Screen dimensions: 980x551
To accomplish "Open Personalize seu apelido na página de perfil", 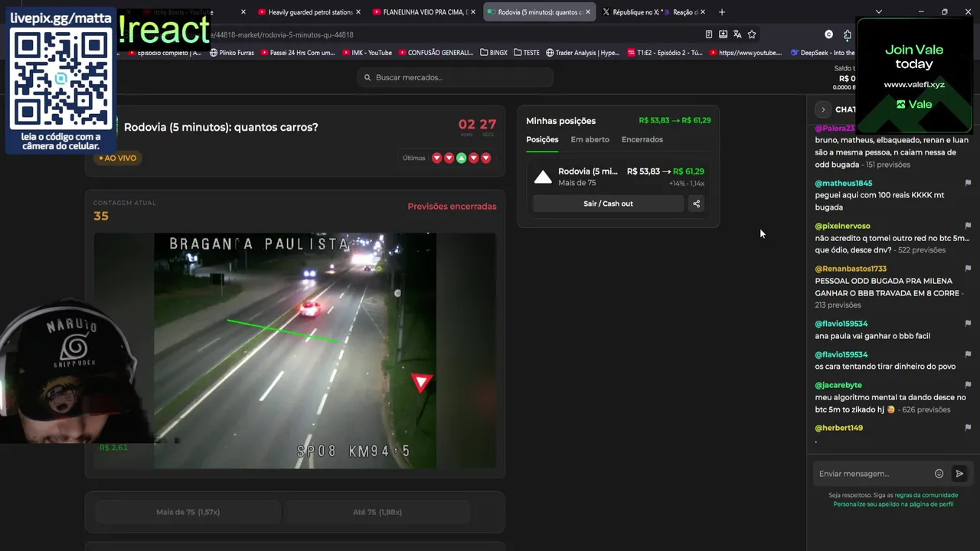I will [x=893, y=504].
